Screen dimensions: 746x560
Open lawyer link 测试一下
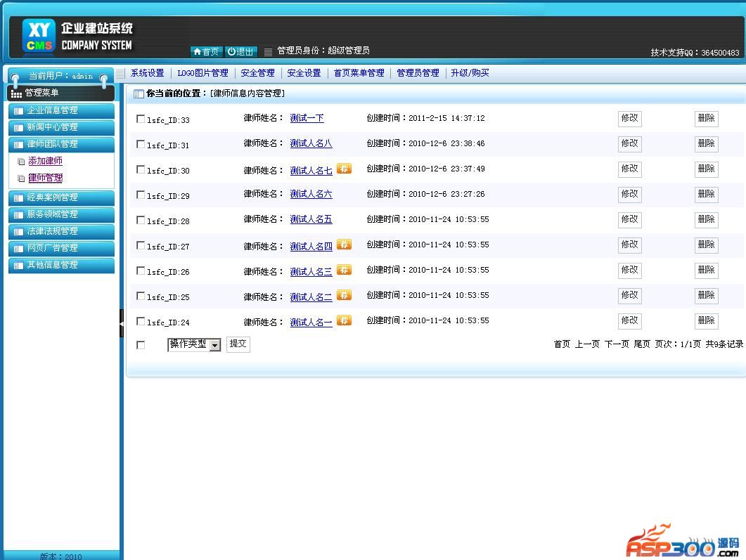307,118
